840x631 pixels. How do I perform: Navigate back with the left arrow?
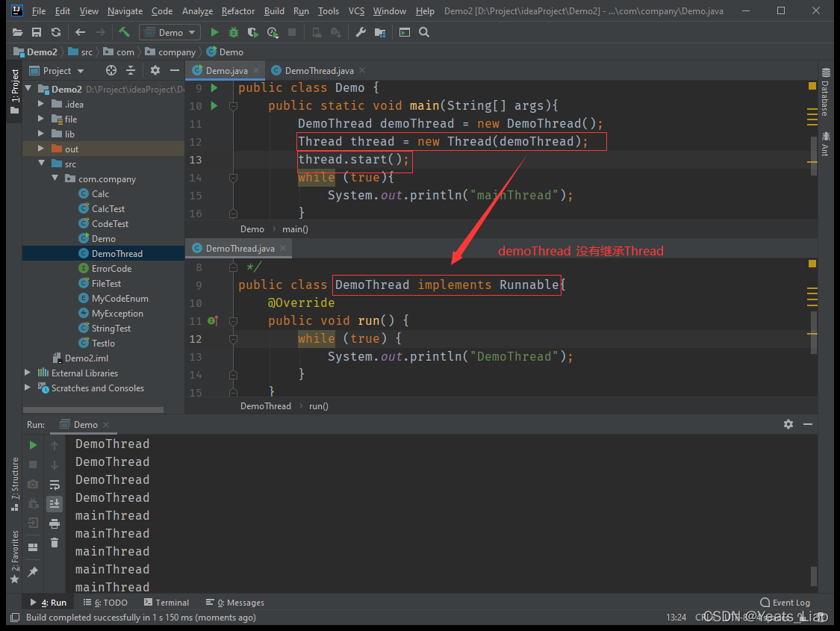[x=81, y=32]
